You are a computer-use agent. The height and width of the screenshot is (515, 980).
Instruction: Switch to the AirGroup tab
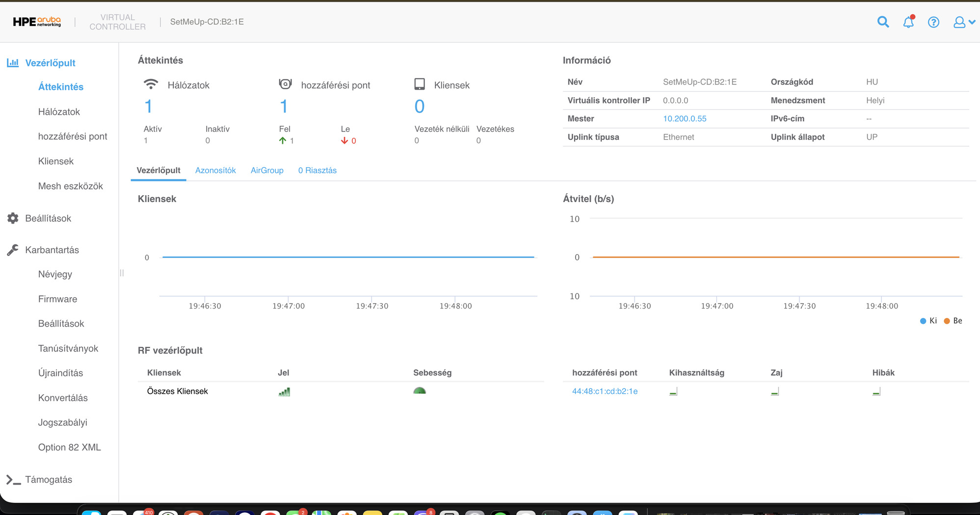click(x=267, y=170)
